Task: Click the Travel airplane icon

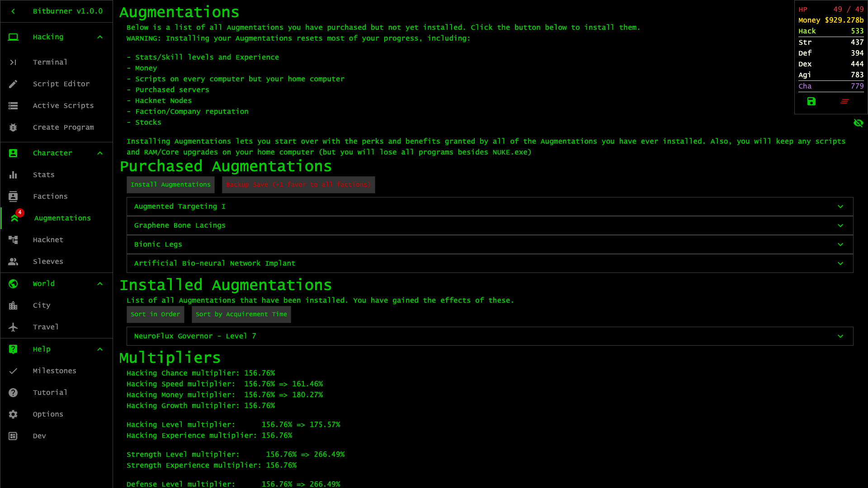Action: (x=13, y=327)
